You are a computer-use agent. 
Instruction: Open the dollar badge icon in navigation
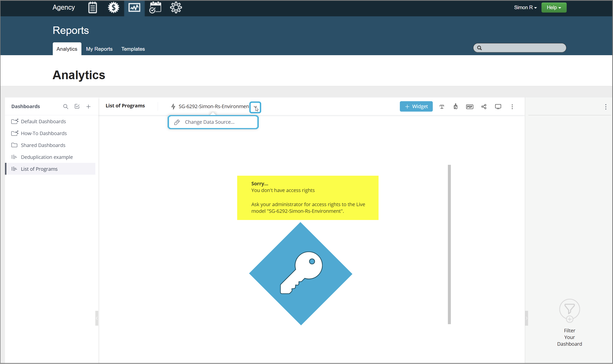tap(113, 7)
